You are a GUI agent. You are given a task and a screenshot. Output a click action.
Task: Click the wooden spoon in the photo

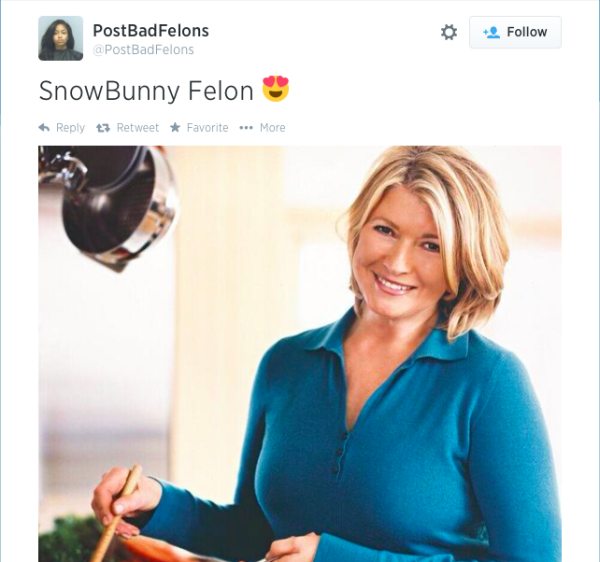point(116,513)
